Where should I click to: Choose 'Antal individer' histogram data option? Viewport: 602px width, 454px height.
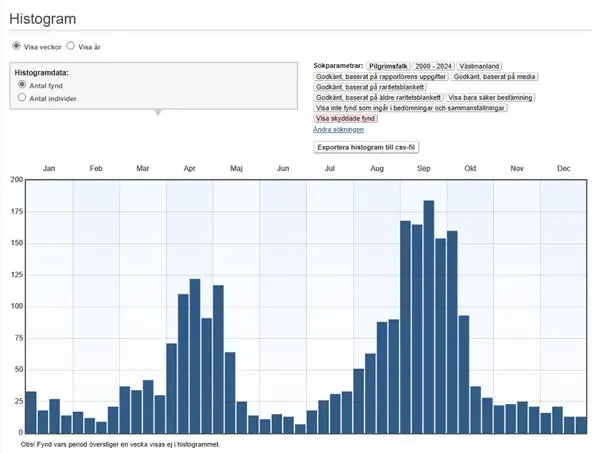pos(23,98)
